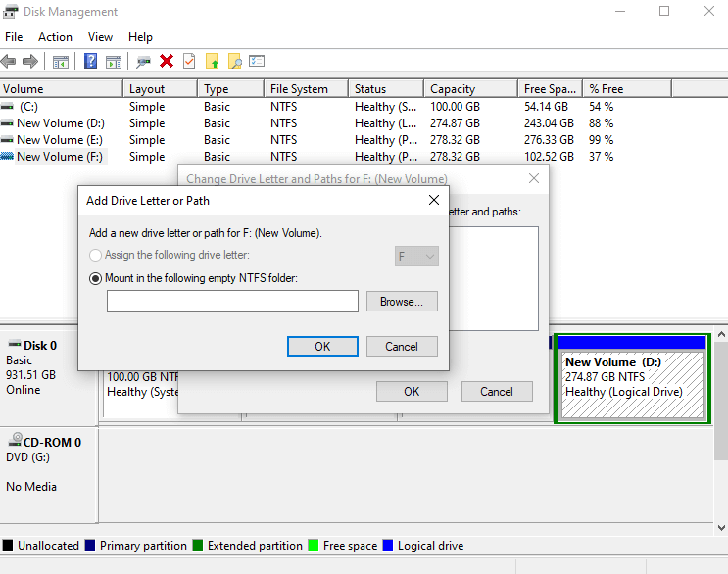The image size is (728, 574).
Task: Click the red X delete icon
Action: point(167,61)
